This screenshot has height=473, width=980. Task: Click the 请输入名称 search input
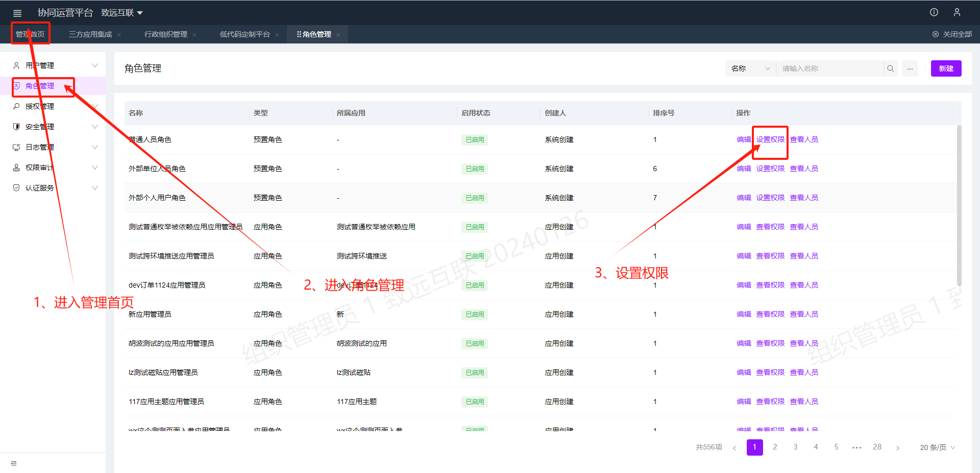(x=829, y=68)
